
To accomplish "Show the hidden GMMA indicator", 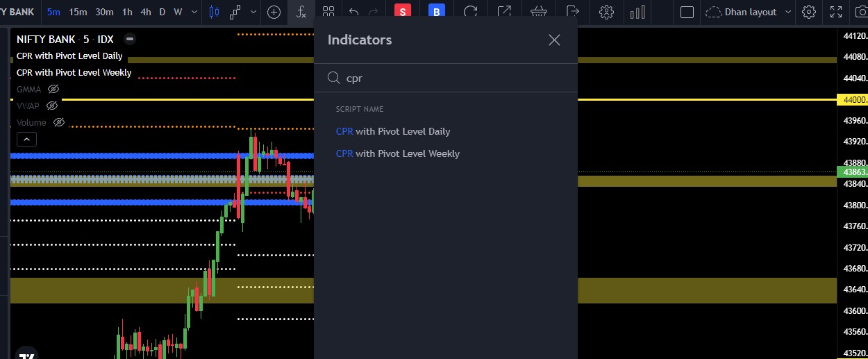I will tap(53, 90).
